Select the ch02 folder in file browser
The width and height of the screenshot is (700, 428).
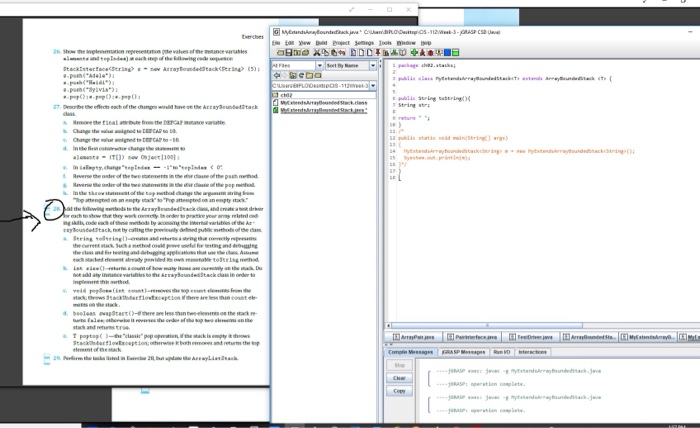286,95
